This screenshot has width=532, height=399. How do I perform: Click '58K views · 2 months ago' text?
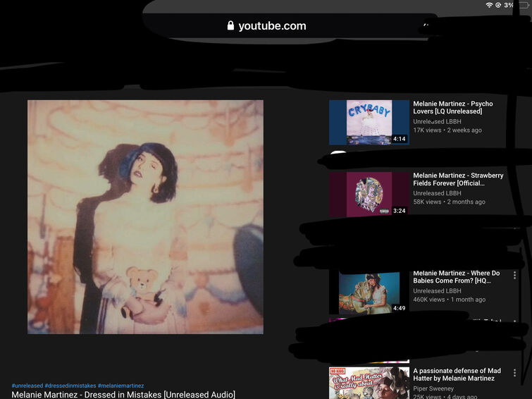[449, 202]
